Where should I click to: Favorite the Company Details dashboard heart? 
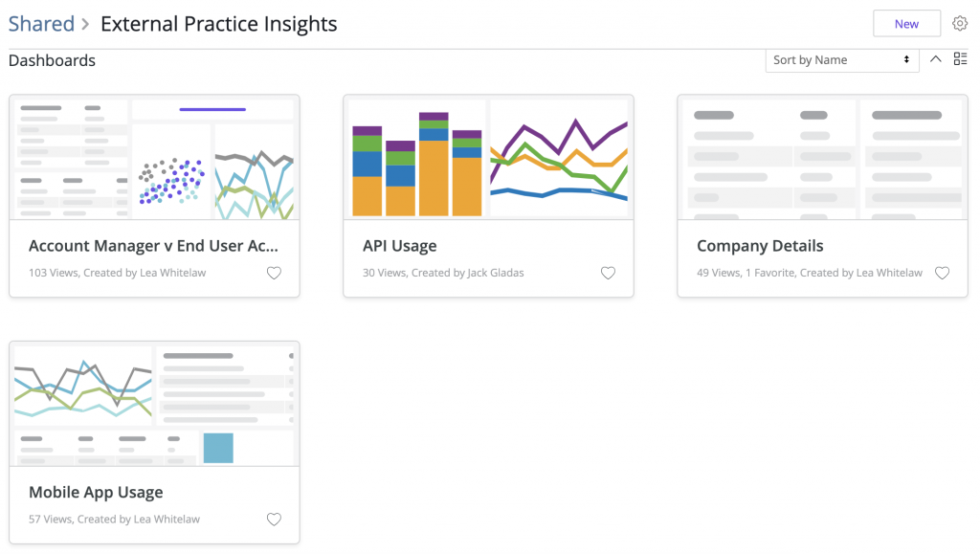(x=942, y=273)
